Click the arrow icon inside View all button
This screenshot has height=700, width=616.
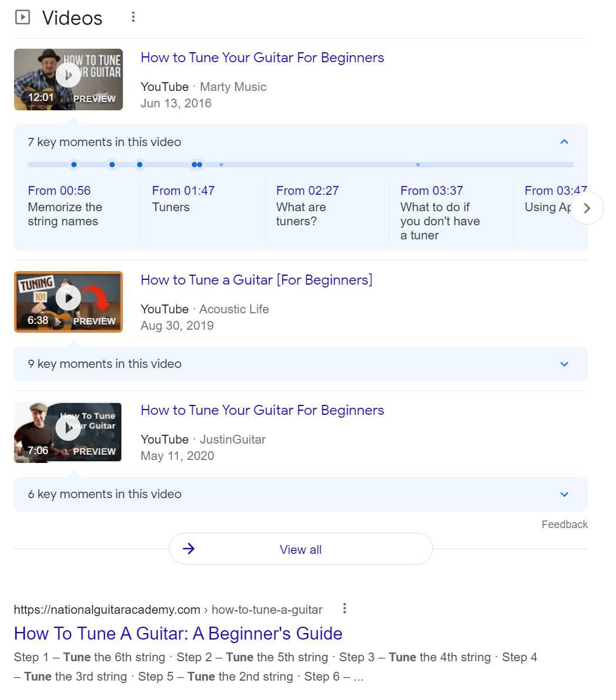[188, 549]
